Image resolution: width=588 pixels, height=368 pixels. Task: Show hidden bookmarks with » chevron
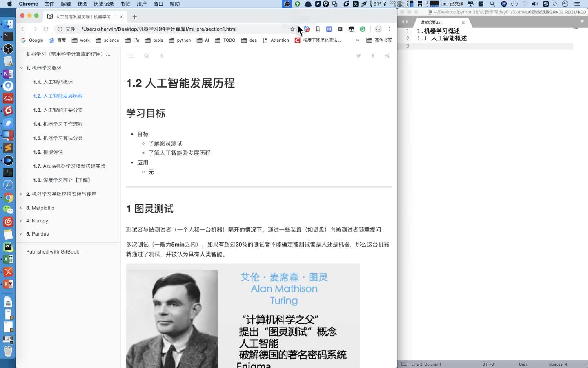[x=358, y=40]
